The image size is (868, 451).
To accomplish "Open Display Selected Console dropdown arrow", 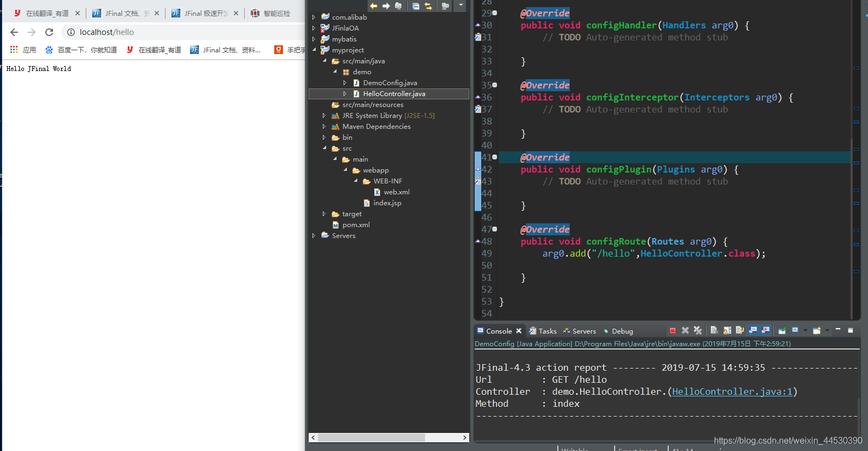I will tap(805, 330).
